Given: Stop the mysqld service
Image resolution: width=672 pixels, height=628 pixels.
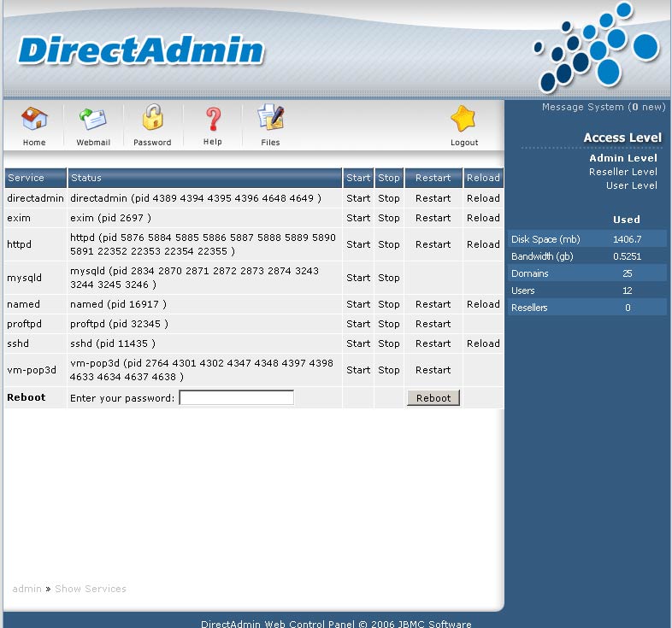Looking at the screenshot, I should click(x=389, y=278).
